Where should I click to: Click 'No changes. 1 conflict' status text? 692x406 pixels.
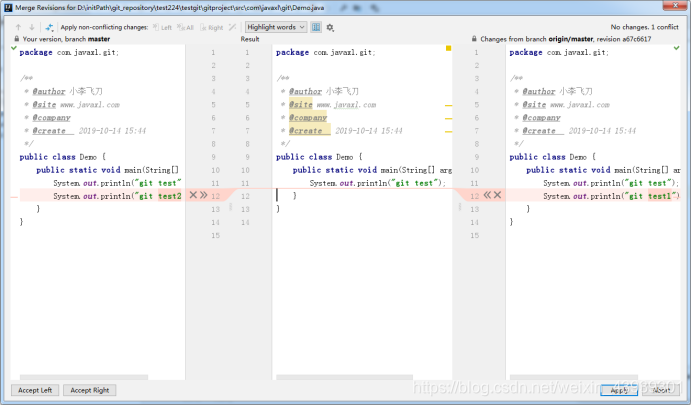coord(644,27)
